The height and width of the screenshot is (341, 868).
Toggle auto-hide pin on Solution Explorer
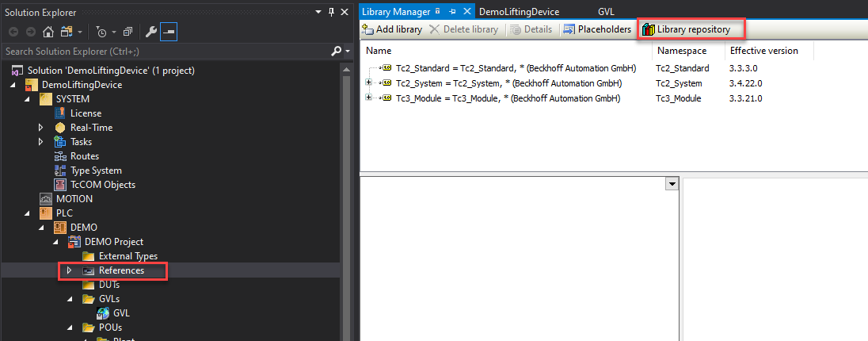[329, 12]
